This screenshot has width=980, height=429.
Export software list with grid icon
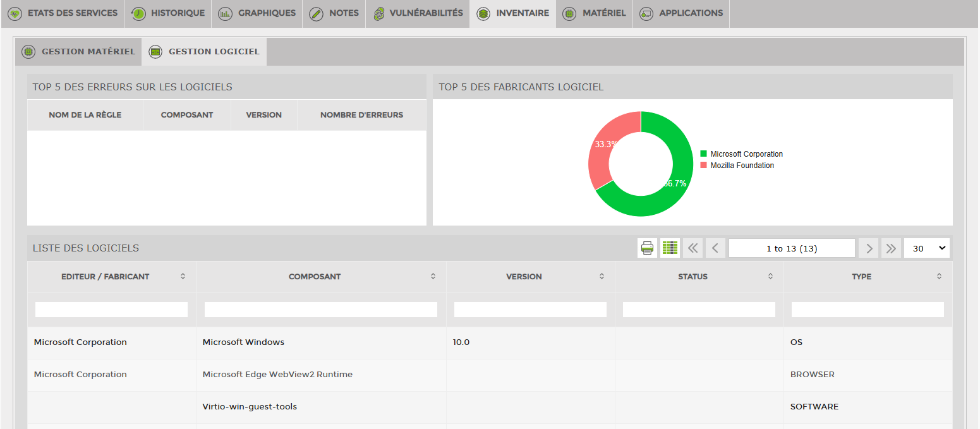coord(670,248)
